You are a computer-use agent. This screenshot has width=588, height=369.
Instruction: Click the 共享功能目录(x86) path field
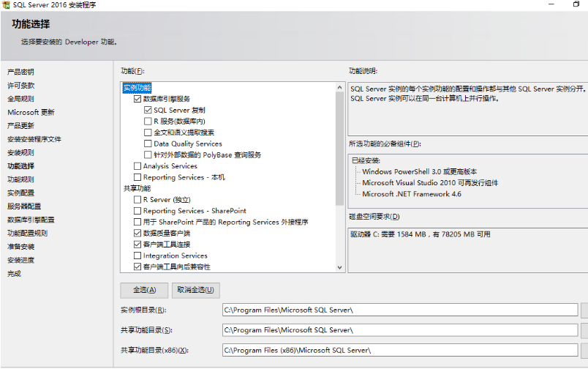pyautogui.click(x=400, y=350)
